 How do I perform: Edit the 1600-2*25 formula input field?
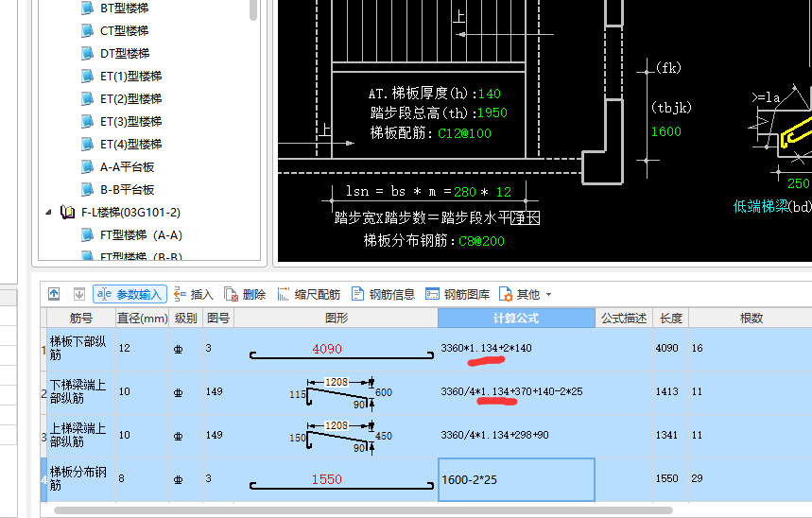point(516,479)
